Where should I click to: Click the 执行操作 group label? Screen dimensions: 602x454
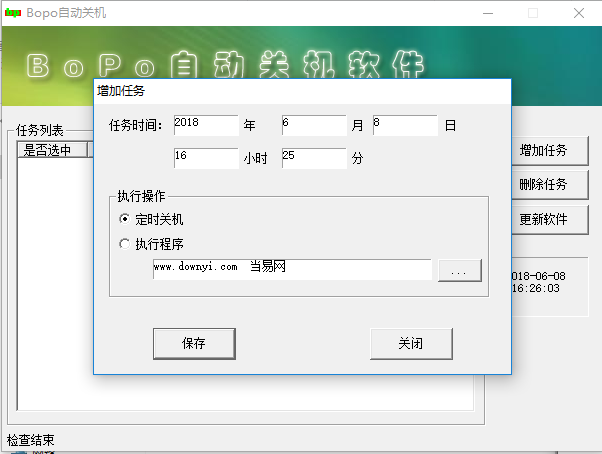141,196
